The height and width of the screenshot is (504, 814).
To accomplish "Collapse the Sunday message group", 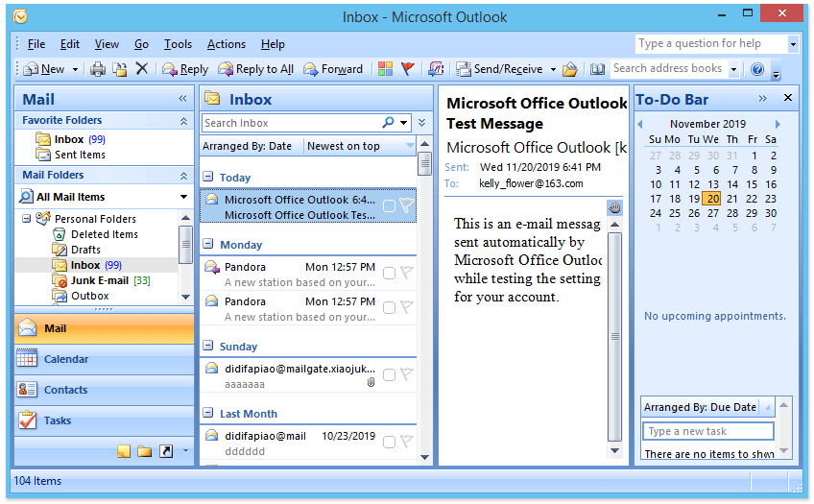I will (x=208, y=346).
